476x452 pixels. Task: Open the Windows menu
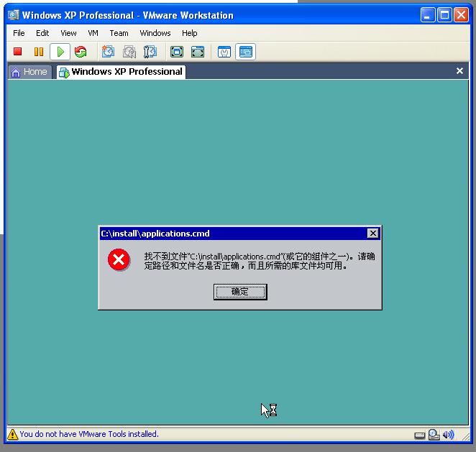(x=155, y=33)
